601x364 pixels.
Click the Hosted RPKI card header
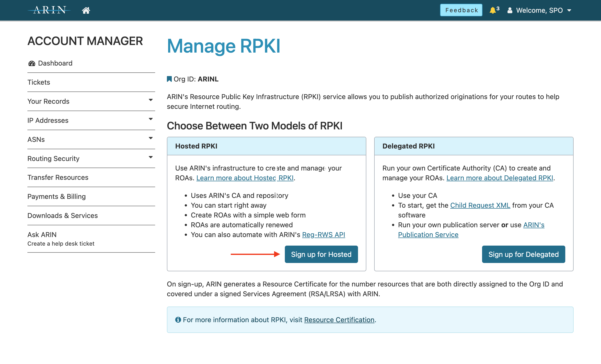point(266,146)
